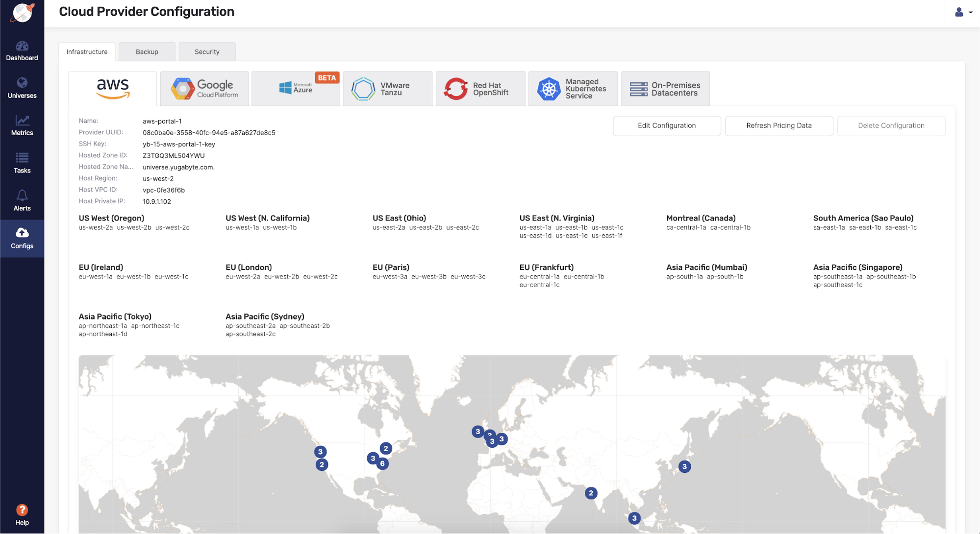Screen dimensions: 980x534
Task: Switch to the Security tab
Action: (207, 52)
